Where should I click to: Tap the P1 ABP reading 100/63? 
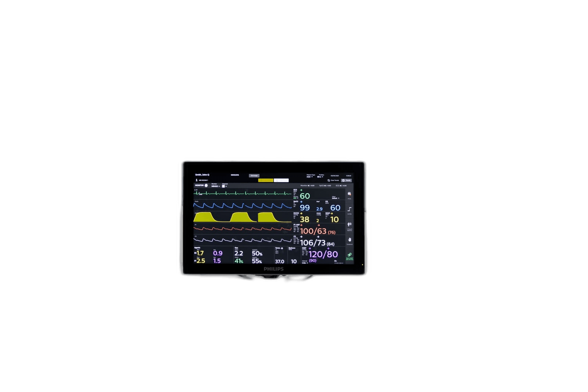click(313, 231)
